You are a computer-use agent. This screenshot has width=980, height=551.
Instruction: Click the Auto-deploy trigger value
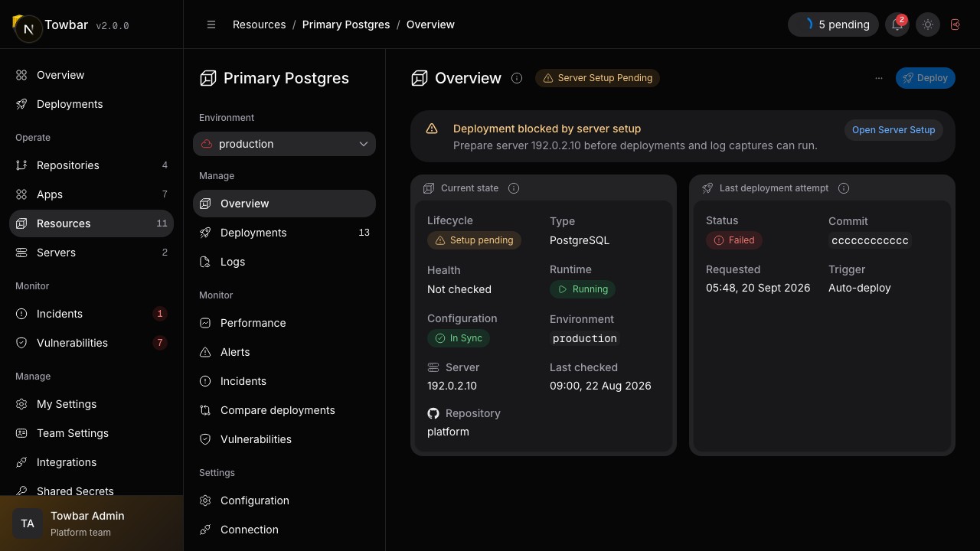pyautogui.click(x=860, y=288)
